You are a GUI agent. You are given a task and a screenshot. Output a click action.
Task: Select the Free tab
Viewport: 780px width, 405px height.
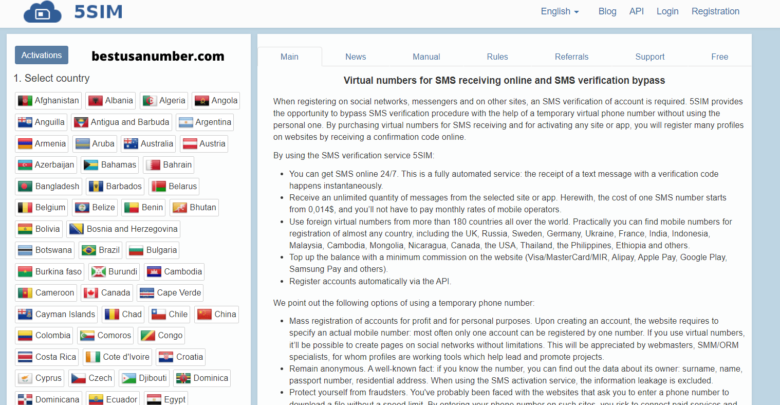pos(719,57)
